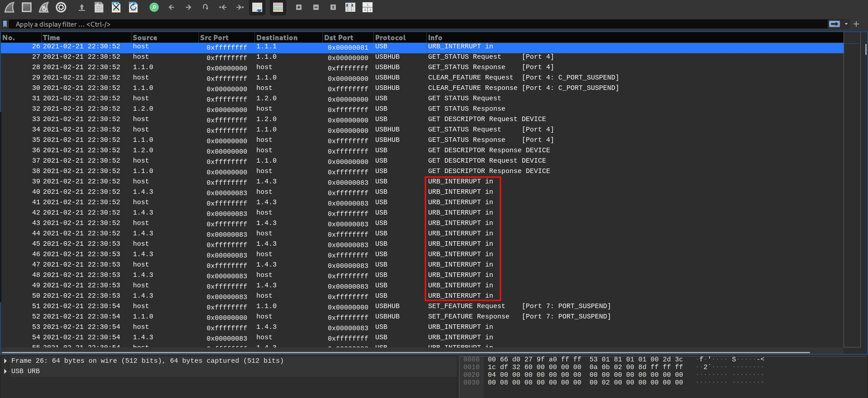Click the green Find packet icon
868x398 pixels.
(x=154, y=7)
